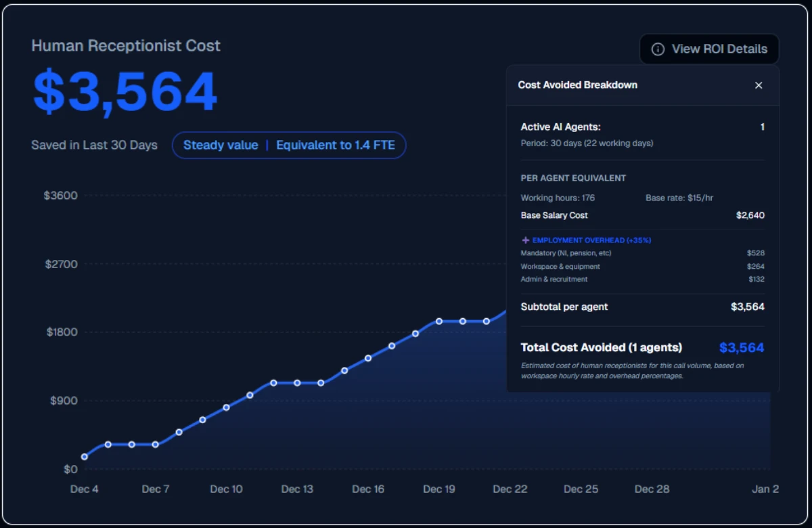Click the Steady value badge text
This screenshot has width=812, height=528.
(x=221, y=146)
